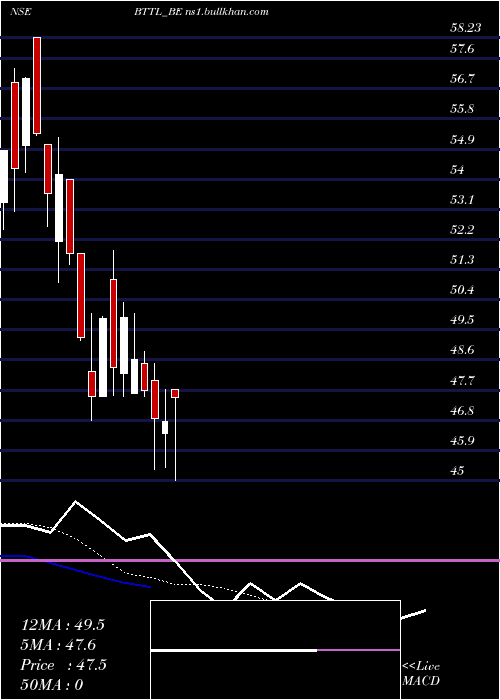Click the blue moving average line

[x=76, y=571]
